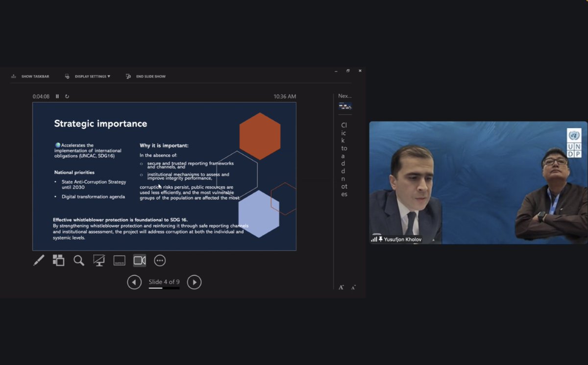
Task: Select the next slide preview thumbnail
Action: [x=345, y=106]
